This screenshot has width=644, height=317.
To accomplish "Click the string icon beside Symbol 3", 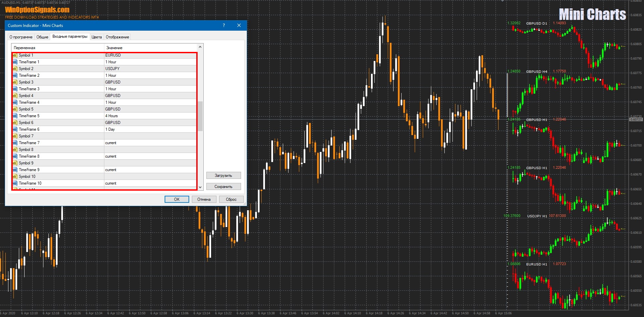I will [15, 82].
